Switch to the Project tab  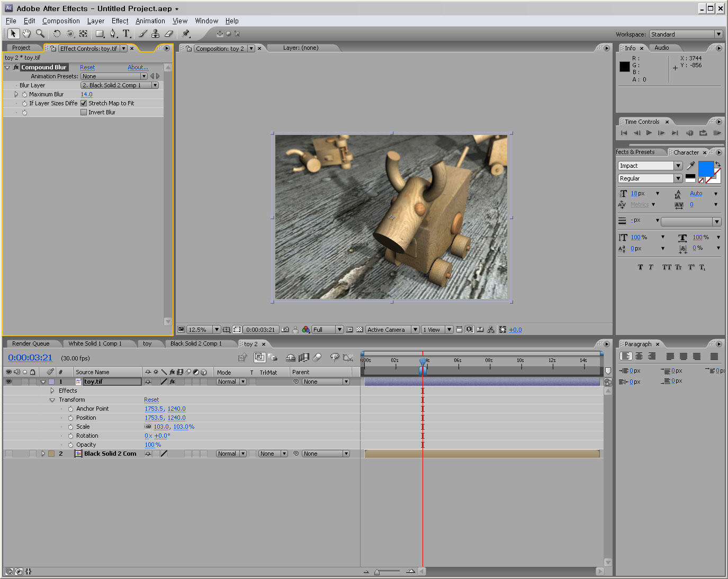point(21,48)
